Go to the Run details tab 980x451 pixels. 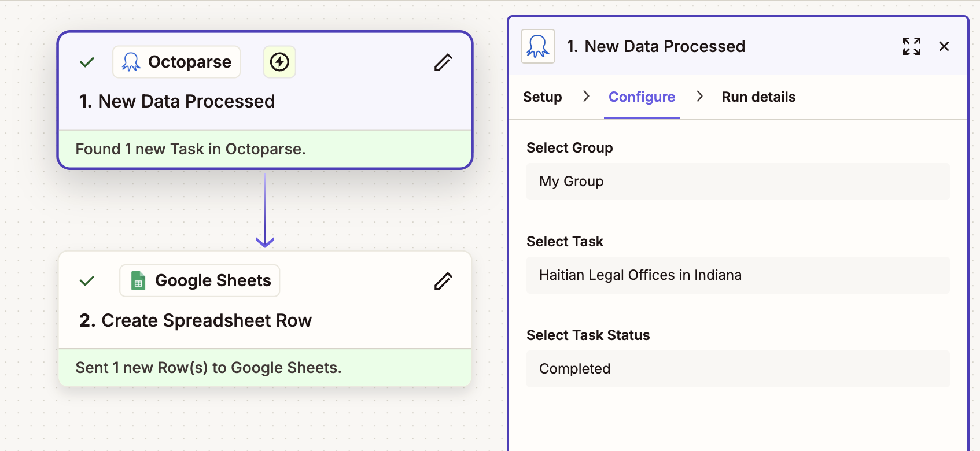point(758,97)
